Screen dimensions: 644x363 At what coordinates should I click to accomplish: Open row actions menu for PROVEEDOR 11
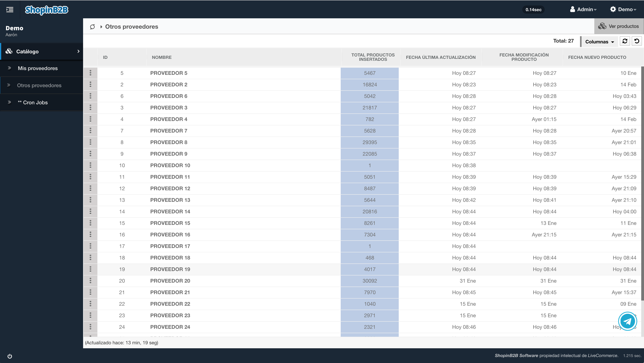point(90,177)
